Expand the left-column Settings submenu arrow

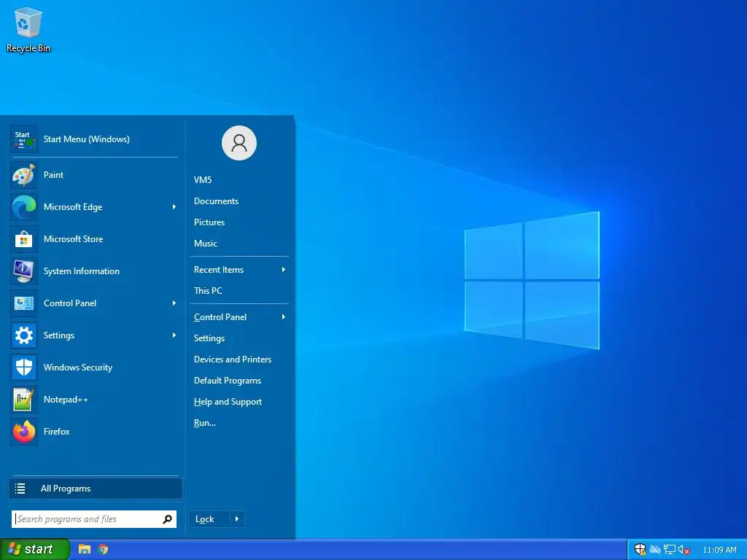[x=174, y=335]
